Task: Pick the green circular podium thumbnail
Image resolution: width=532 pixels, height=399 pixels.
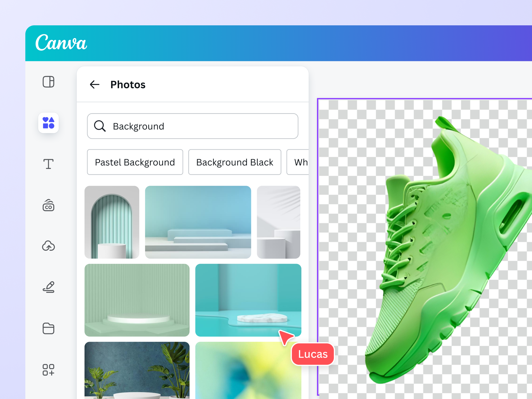Action: click(137, 300)
